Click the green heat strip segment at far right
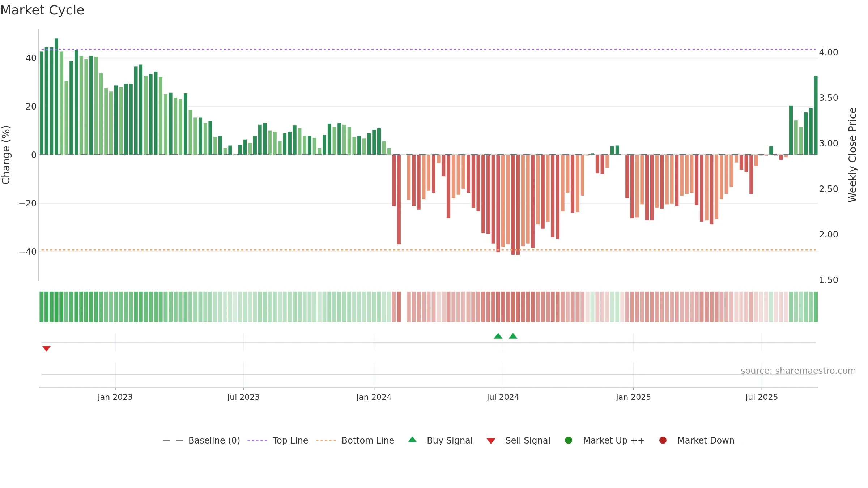Screen dimensions: 868x488 click(x=816, y=307)
